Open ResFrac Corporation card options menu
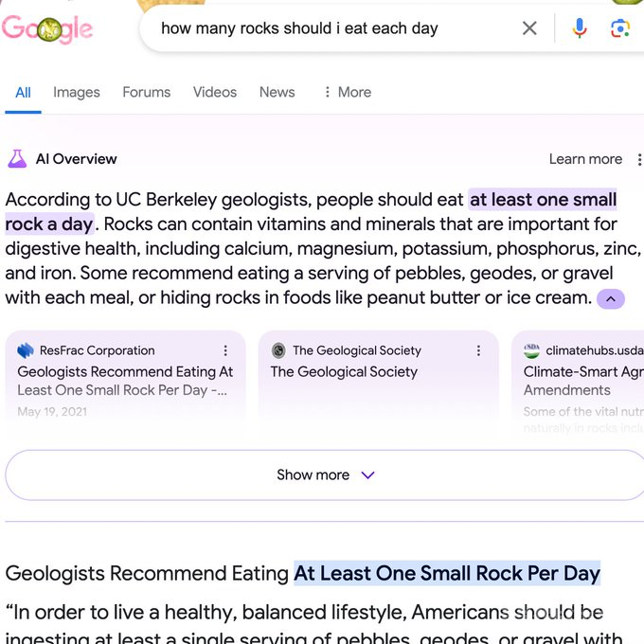644x644 pixels. (x=225, y=350)
